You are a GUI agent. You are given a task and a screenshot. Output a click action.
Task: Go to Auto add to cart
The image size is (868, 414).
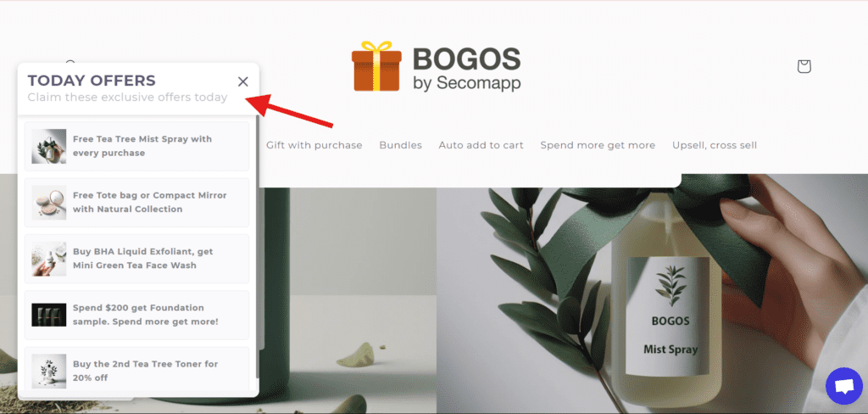click(481, 145)
